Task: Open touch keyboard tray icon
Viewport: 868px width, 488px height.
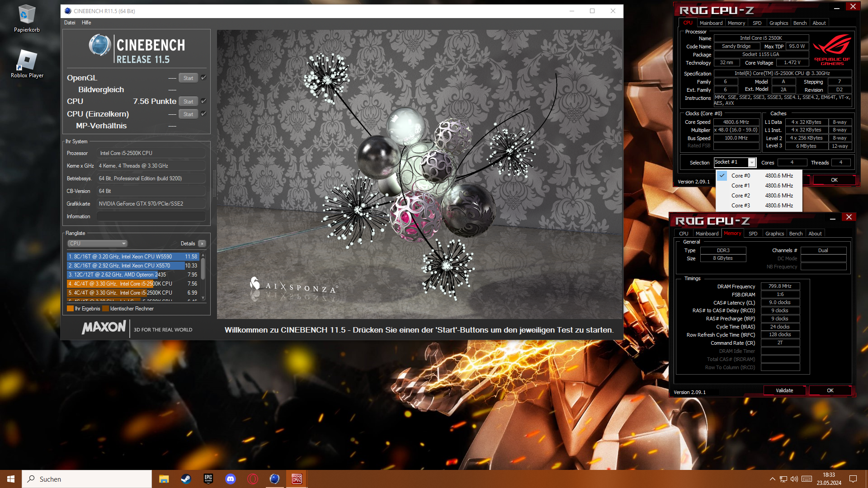Action: pyautogui.click(x=807, y=479)
